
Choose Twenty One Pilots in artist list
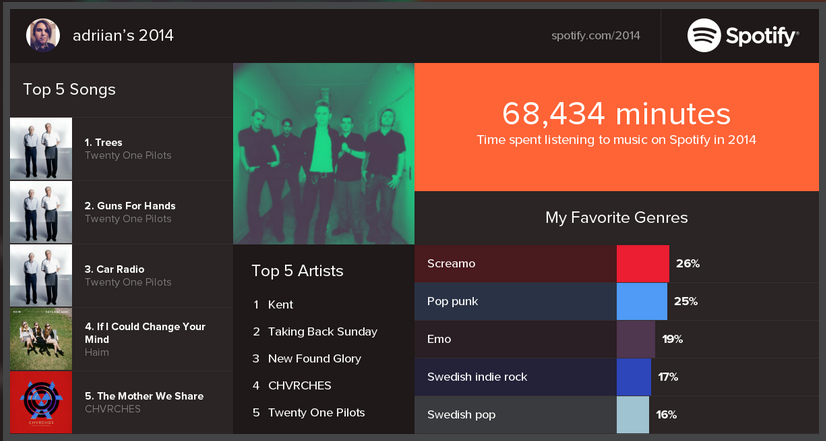coord(316,412)
